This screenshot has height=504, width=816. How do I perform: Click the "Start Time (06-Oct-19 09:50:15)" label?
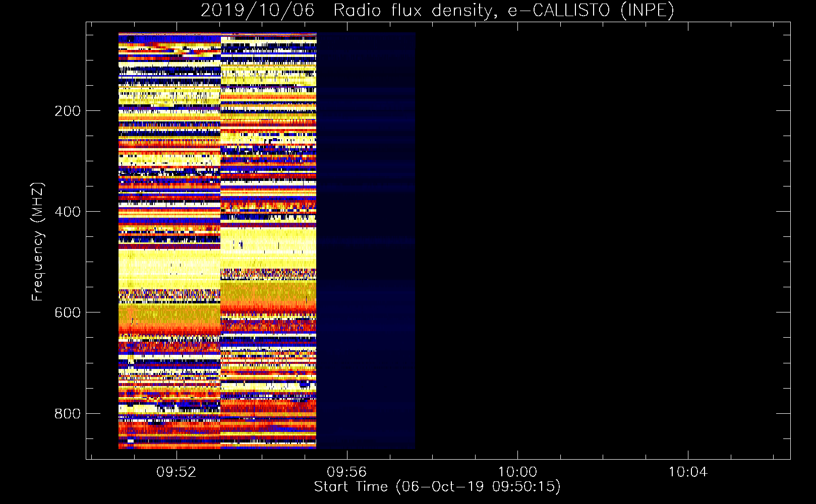pos(437,487)
